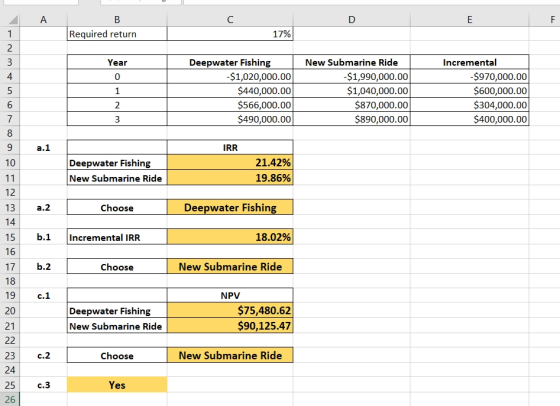Select the New Submarine Ride answer in row 23
This screenshot has width=560, height=406.
[230, 355]
